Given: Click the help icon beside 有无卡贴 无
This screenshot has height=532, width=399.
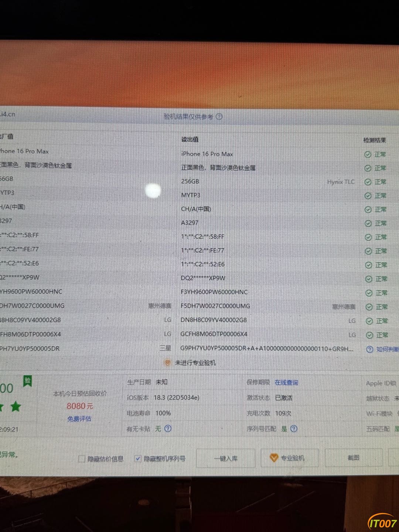Looking at the screenshot, I should coord(168,429).
